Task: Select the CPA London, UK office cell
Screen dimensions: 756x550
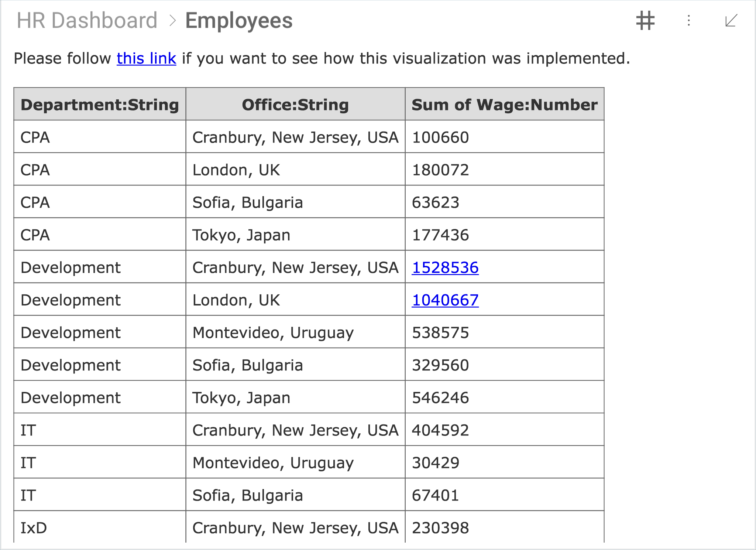Action: (236, 170)
